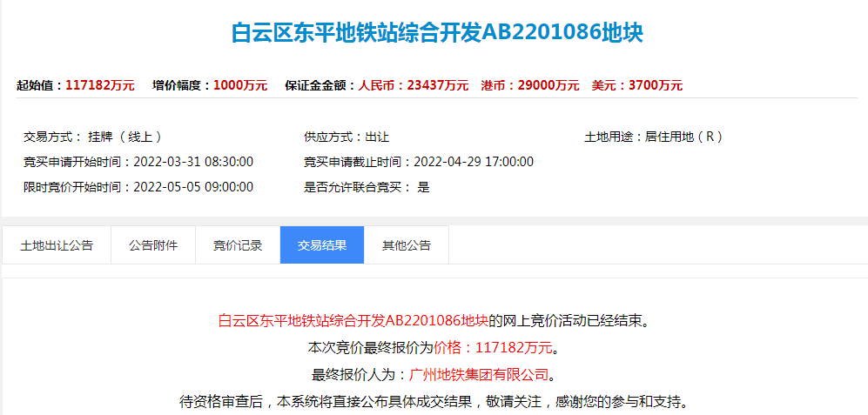This screenshot has width=868, height=415.
Task: Click the final price 价格：117182万元
Action: (x=494, y=347)
